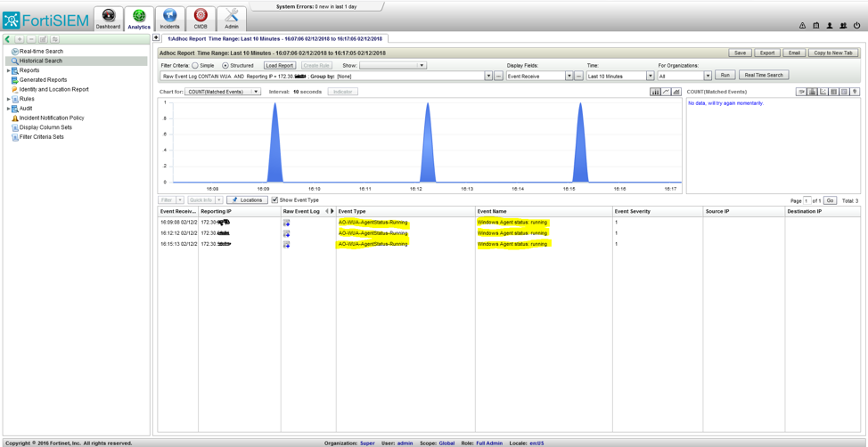Click the green back arrow in sidebar toolbar
This screenshot has width=868, height=447.
[x=8, y=39]
